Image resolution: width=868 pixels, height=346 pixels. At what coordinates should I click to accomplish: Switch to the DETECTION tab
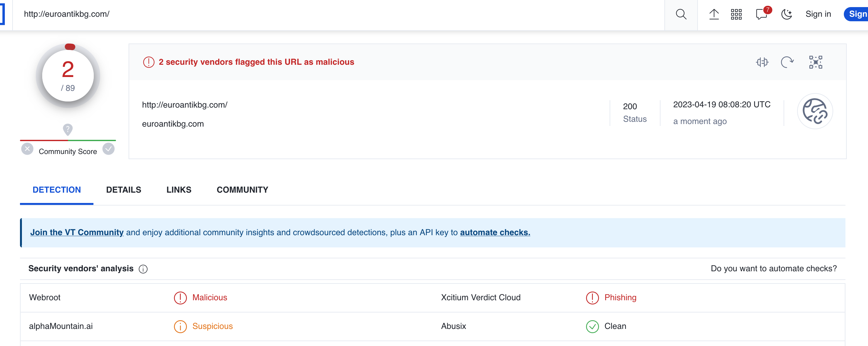pos(57,190)
